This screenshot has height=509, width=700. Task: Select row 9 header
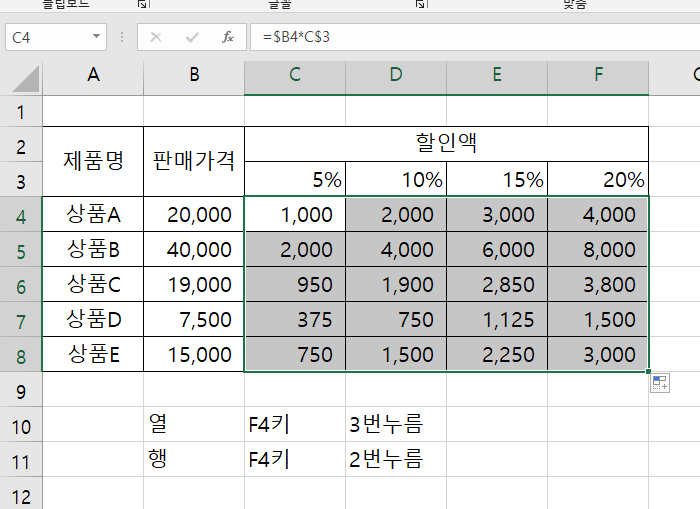click(21, 389)
